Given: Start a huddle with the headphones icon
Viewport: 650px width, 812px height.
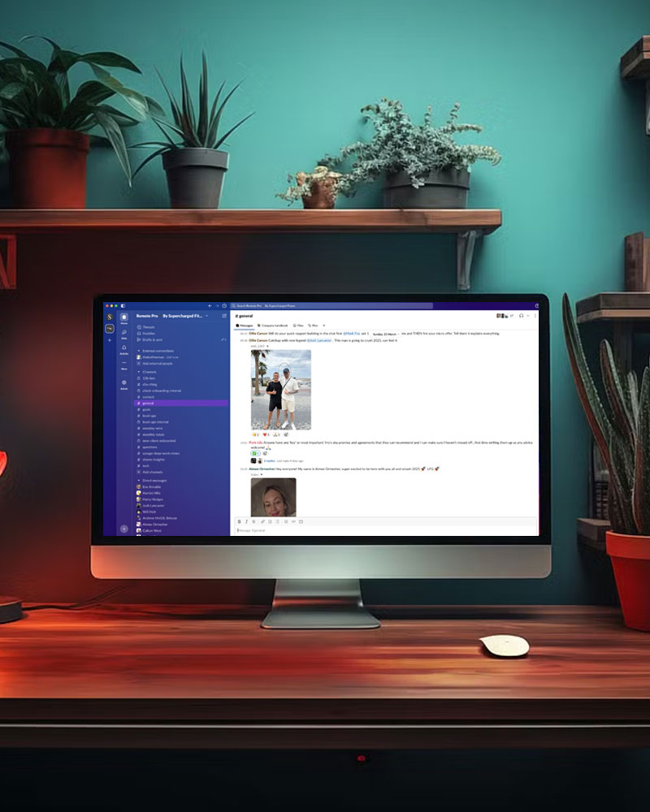Looking at the screenshot, I should pos(521,315).
